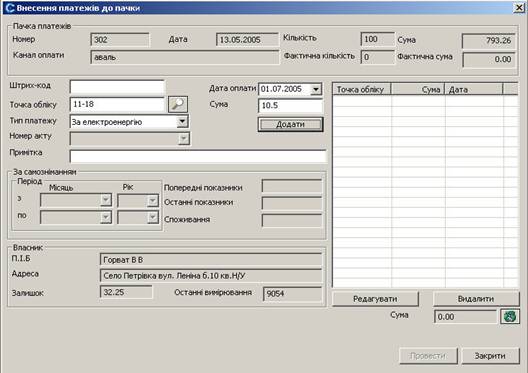The height and width of the screenshot is (373, 528).
Task: Click the Дата column header in the table
Action: 474,90
